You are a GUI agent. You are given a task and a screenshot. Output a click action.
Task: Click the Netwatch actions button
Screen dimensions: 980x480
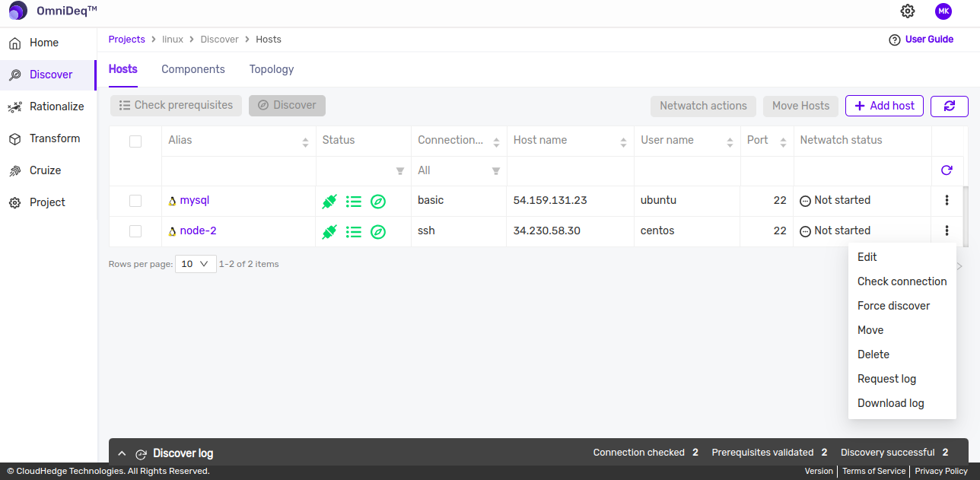point(703,106)
